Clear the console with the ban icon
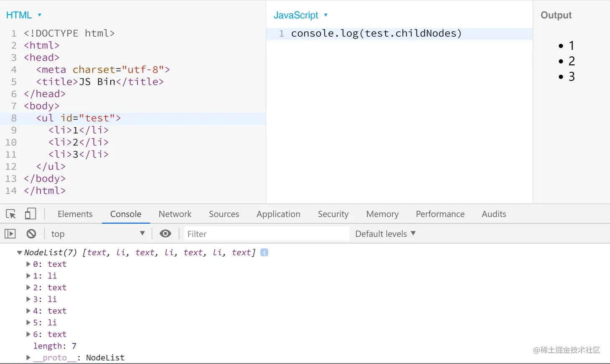610x364 pixels. (x=31, y=234)
